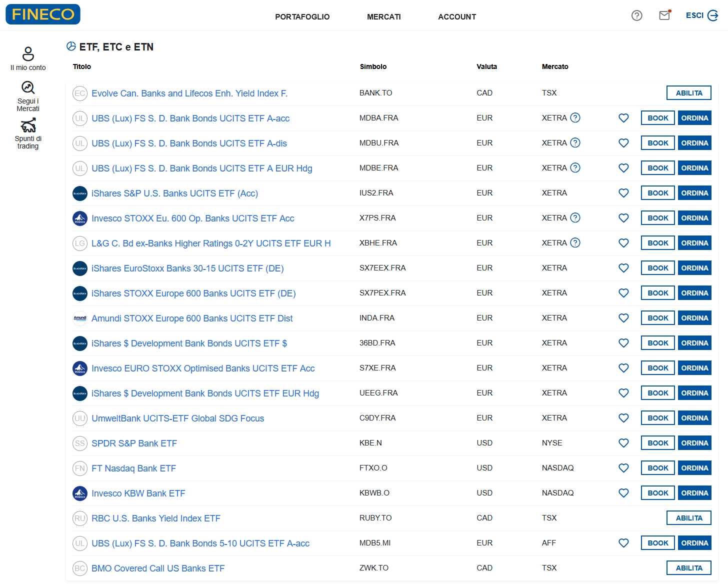Click the BC badge beside BMO Covered Call
Image resolution: width=728 pixels, height=586 pixels.
[80, 568]
